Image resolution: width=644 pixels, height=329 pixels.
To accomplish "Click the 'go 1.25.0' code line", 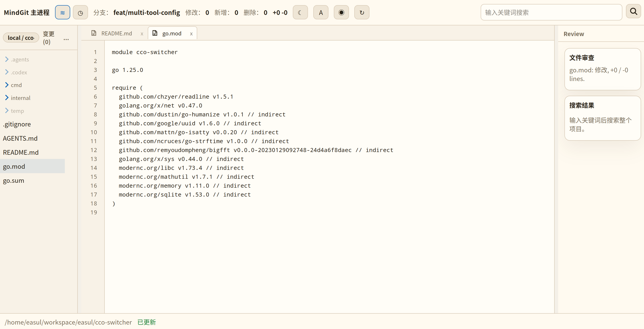I will coord(127,70).
